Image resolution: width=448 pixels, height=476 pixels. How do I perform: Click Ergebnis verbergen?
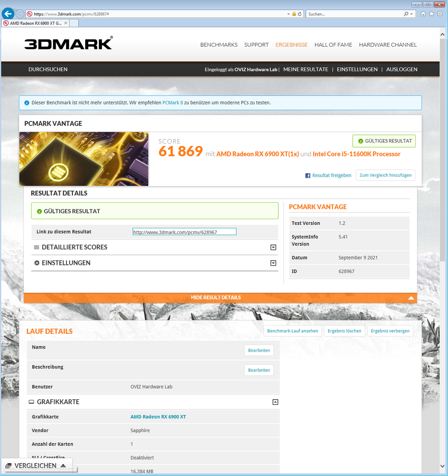[390, 331]
